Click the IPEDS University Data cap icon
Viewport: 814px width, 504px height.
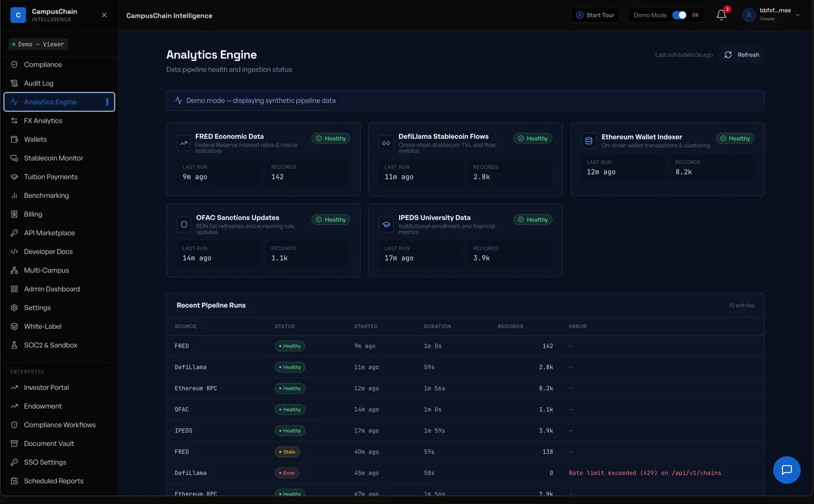385,224
